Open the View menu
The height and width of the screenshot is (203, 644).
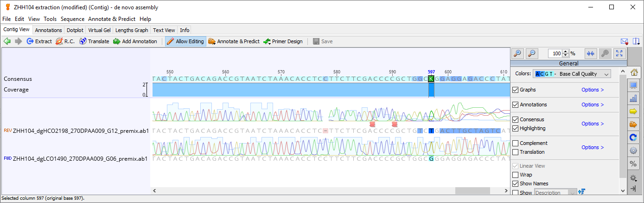pyautogui.click(x=34, y=19)
